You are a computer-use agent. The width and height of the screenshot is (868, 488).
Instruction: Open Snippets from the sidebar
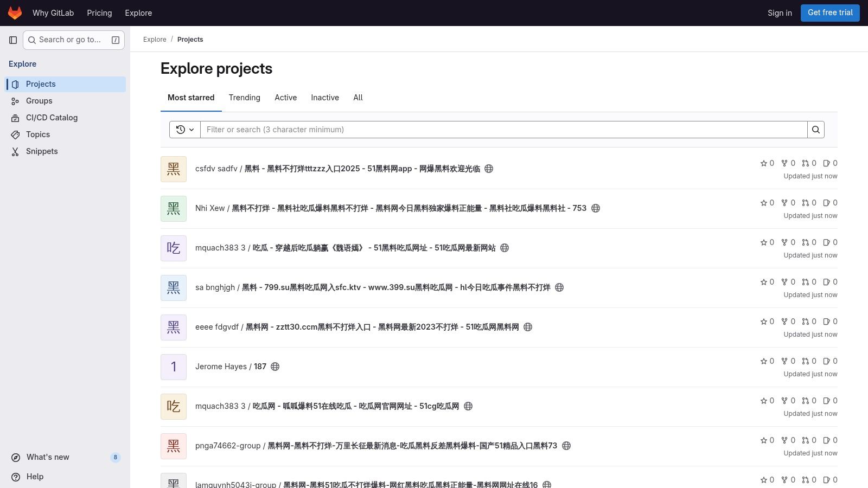click(x=42, y=151)
